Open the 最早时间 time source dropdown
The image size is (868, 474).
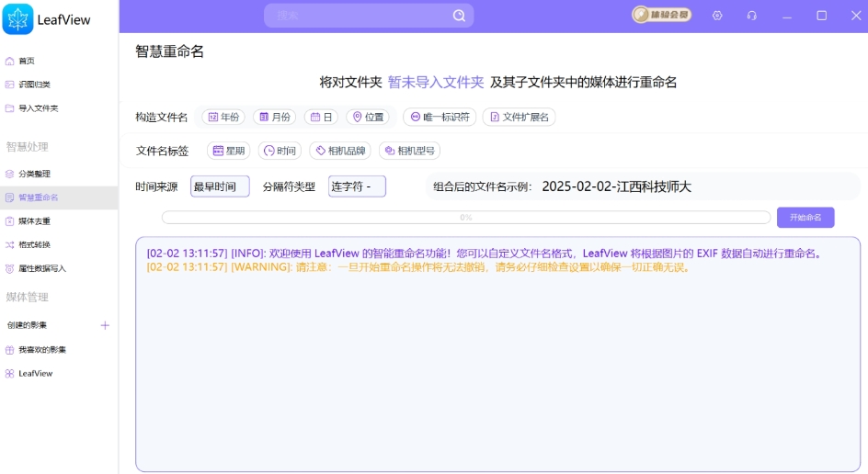point(220,186)
